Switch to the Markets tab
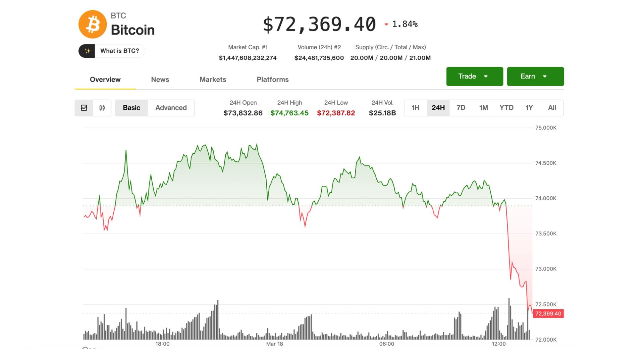Image resolution: width=644 pixels, height=349 pixels. (x=213, y=80)
